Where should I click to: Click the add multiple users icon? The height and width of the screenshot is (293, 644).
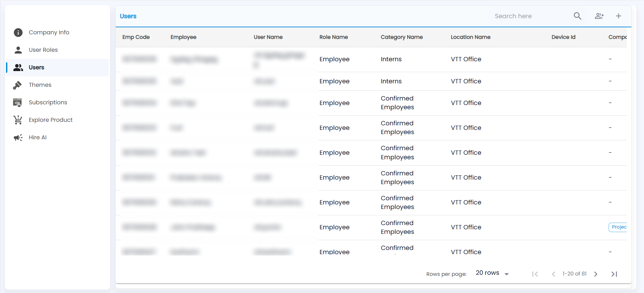click(x=599, y=16)
